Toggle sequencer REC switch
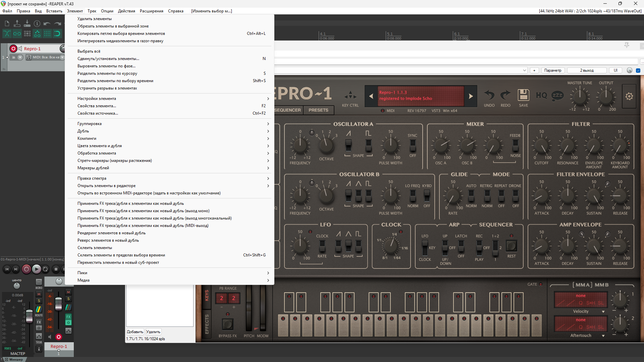Viewport: 644px width, 362px height. [479, 248]
